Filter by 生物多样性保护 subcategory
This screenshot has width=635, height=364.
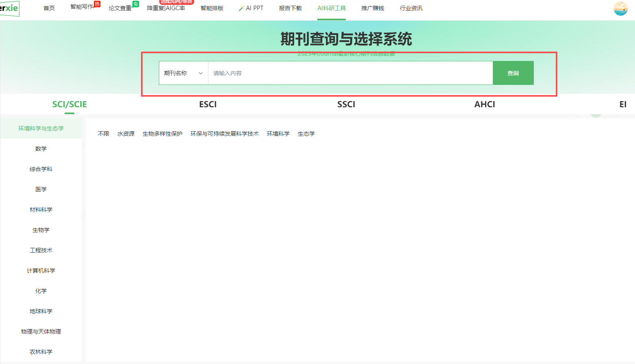[x=162, y=134]
